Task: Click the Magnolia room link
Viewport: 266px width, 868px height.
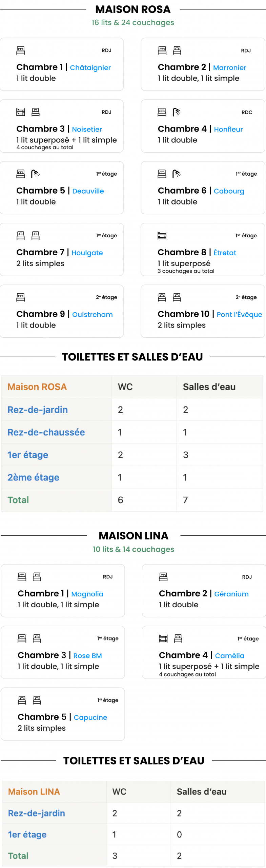Action: [x=87, y=594]
